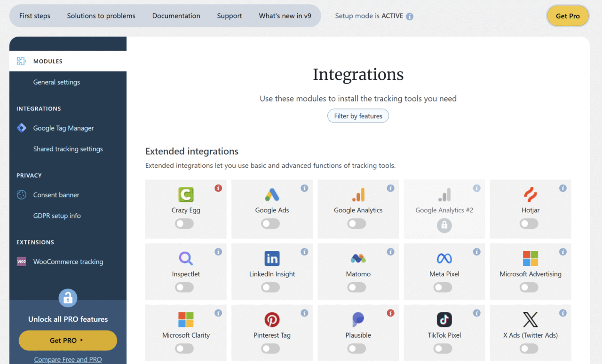Click the Microsoft Advertising logo icon
The image size is (602, 364).
pyautogui.click(x=531, y=258)
